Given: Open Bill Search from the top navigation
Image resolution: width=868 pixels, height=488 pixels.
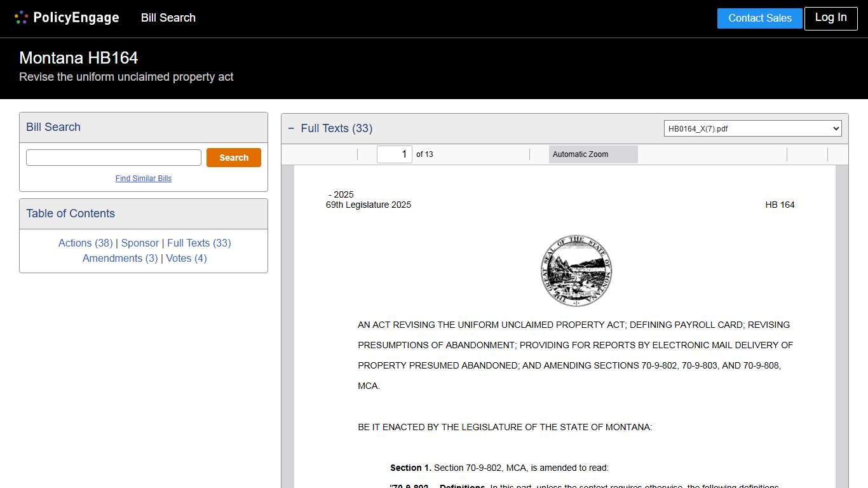Looking at the screenshot, I should click(168, 18).
